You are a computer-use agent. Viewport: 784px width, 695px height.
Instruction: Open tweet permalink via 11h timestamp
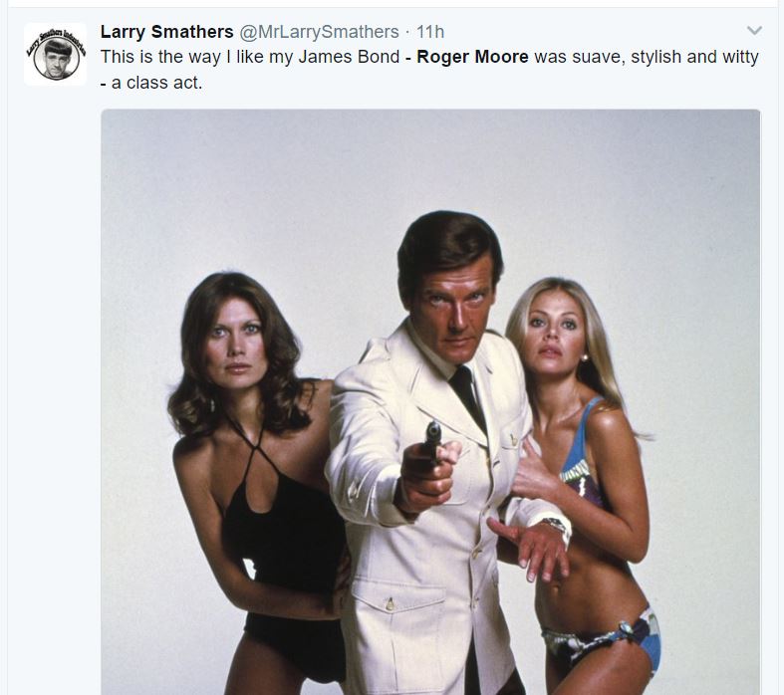430,32
